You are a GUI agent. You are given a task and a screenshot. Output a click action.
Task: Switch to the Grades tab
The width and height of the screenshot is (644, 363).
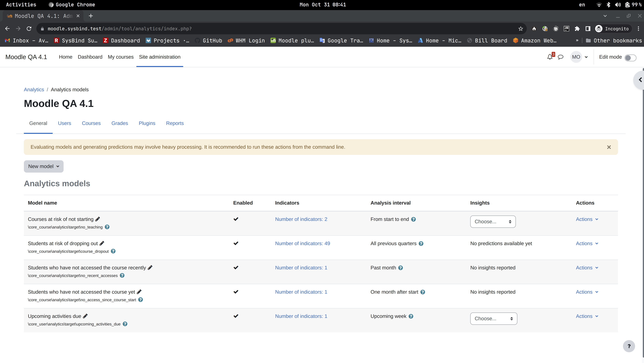pos(120,123)
